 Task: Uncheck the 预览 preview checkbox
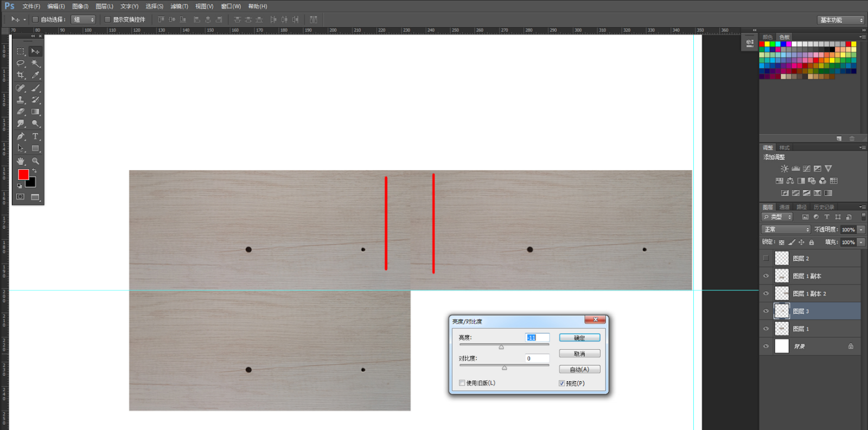click(562, 383)
